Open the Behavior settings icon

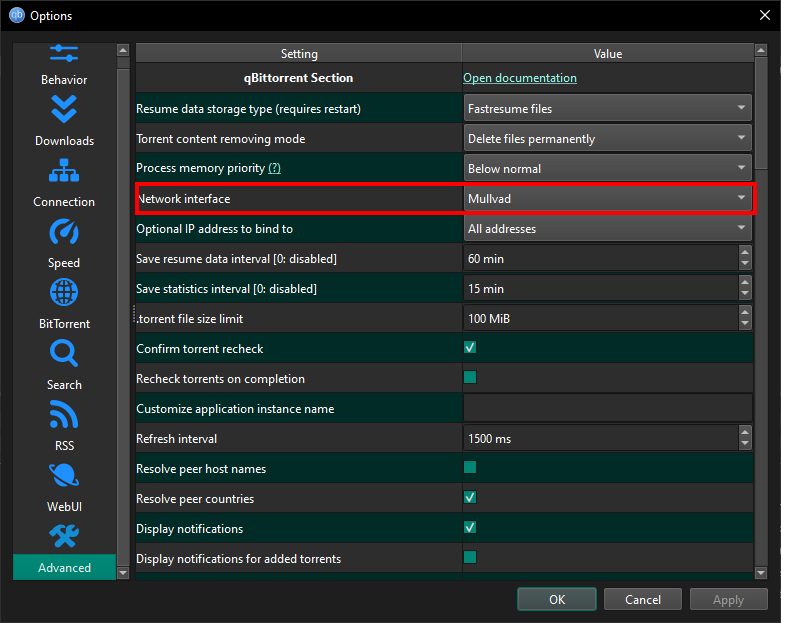[64, 54]
